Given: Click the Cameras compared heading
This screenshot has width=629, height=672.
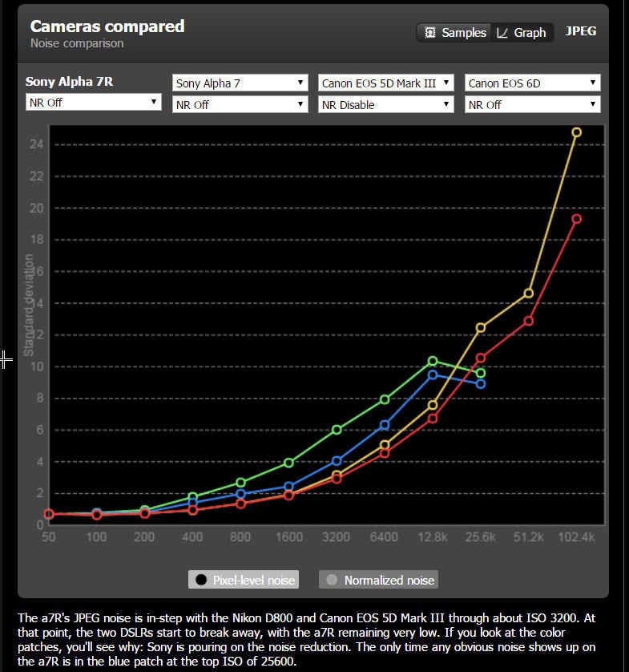Looking at the screenshot, I should click(107, 26).
